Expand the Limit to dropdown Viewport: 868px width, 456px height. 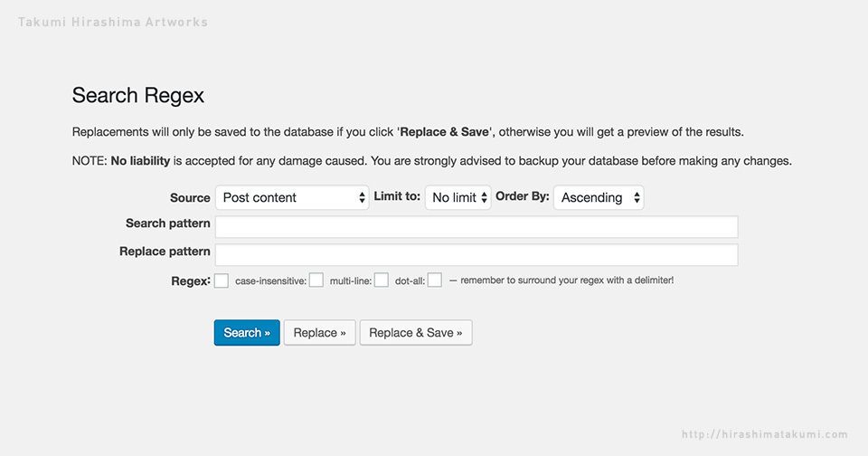[x=458, y=197]
